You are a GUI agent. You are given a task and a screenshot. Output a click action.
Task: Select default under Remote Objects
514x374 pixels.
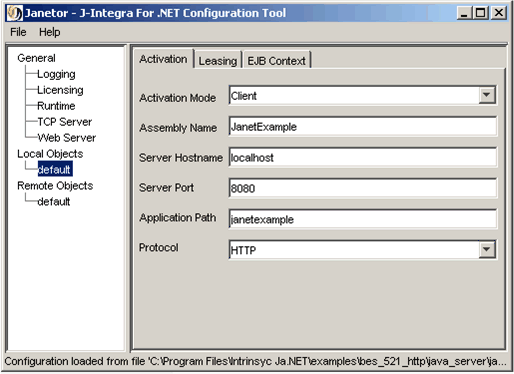(54, 202)
